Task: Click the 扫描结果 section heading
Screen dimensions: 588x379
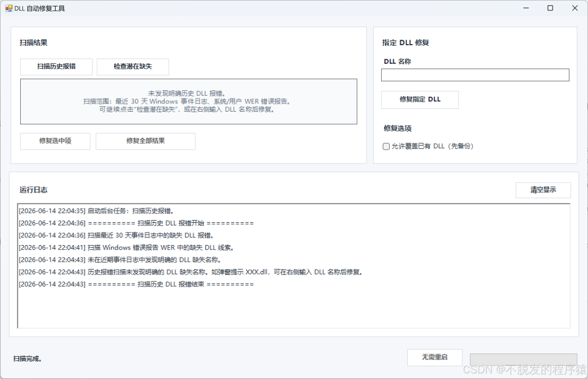Action: click(33, 43)
